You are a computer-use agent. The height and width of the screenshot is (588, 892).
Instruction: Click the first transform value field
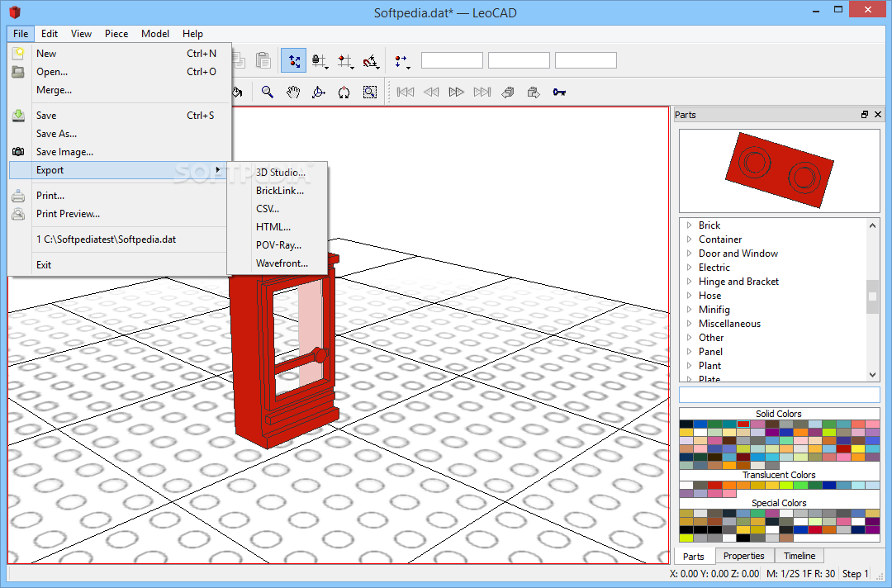click(x=452, y=60)
